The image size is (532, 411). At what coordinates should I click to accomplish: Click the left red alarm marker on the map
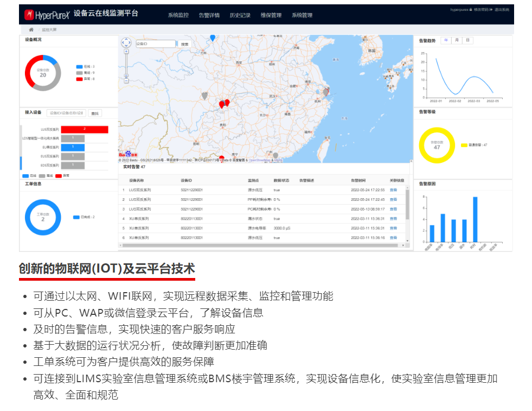coord(221,104)
